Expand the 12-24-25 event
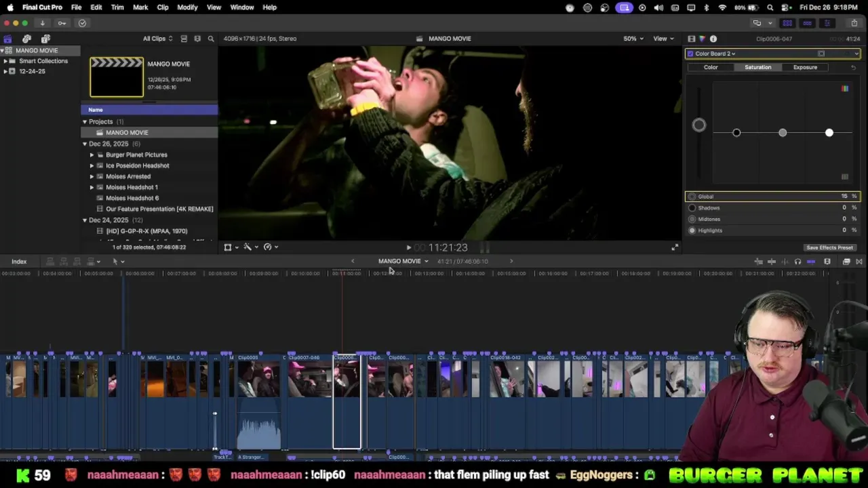 (x=5, y=71)
